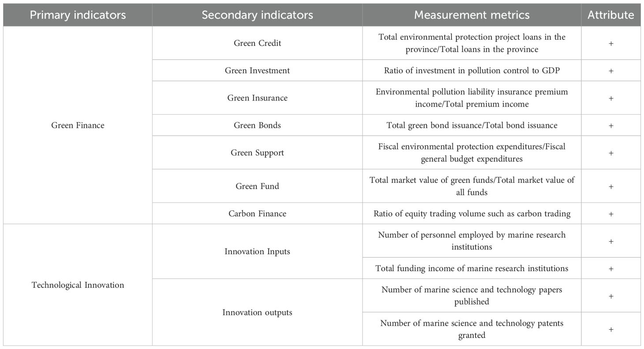Click the Innovation outputs cell
The image size is (644, 349).
tap(257, 312)
